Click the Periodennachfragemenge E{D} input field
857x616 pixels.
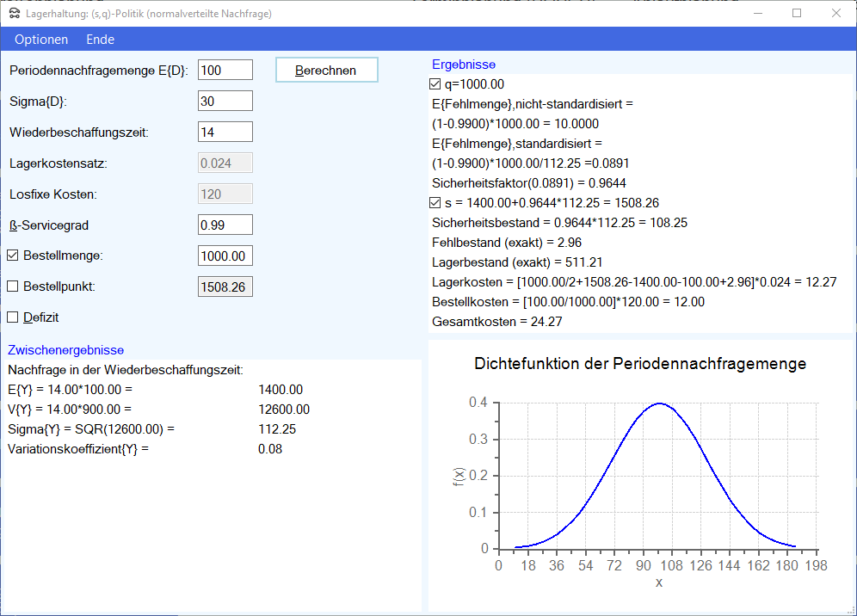click(225, 70)
